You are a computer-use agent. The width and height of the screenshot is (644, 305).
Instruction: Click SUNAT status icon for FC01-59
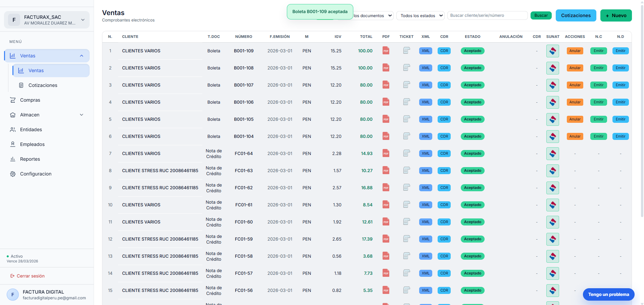pyautogui.click(x=552, y=239)
